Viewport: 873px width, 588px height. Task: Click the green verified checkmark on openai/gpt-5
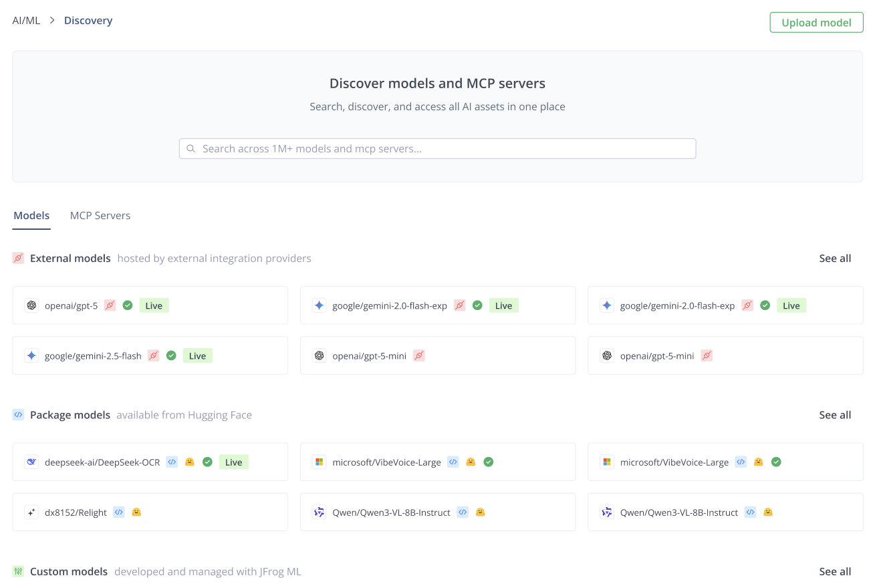pos(128,305)
